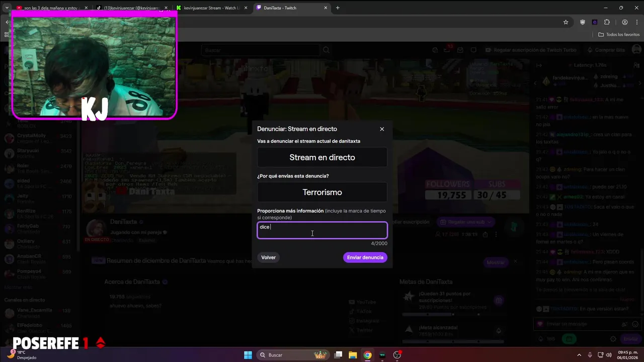
Task: Open the shield ad-blocker extension icon
Action: [x=583, y=22]
